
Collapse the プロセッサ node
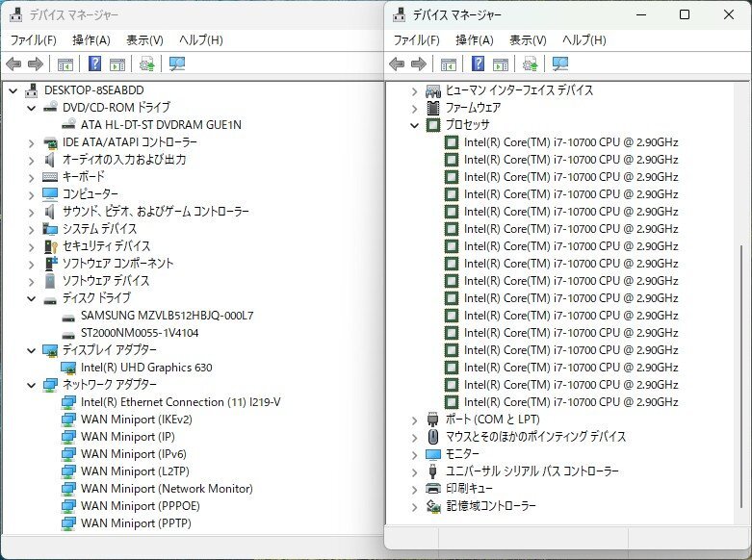(415, 125)
